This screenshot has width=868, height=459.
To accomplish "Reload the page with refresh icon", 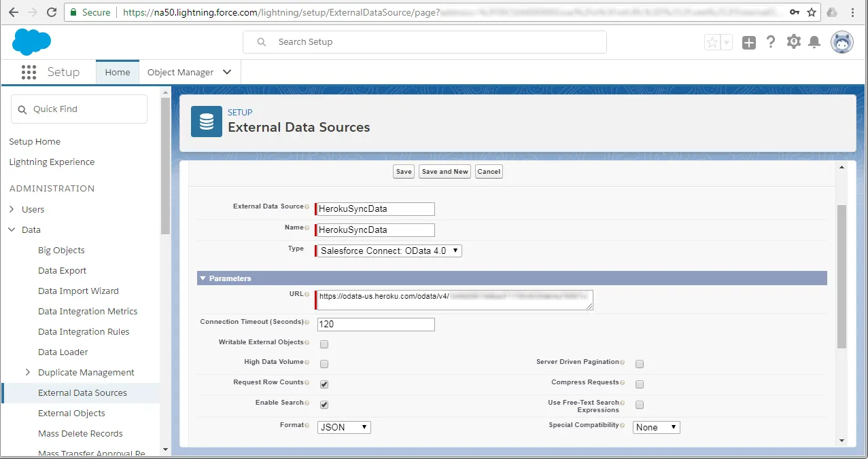I will (x=52, y=12).
